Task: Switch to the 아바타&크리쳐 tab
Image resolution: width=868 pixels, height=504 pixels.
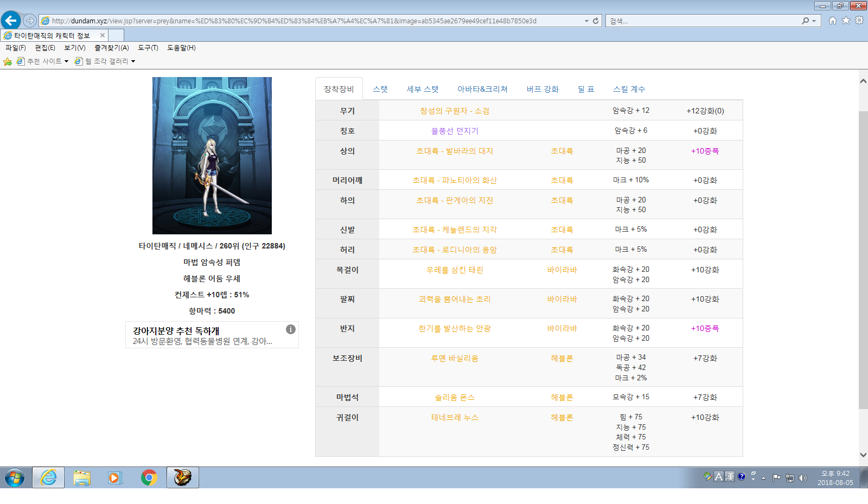Action: click(482, 89)
